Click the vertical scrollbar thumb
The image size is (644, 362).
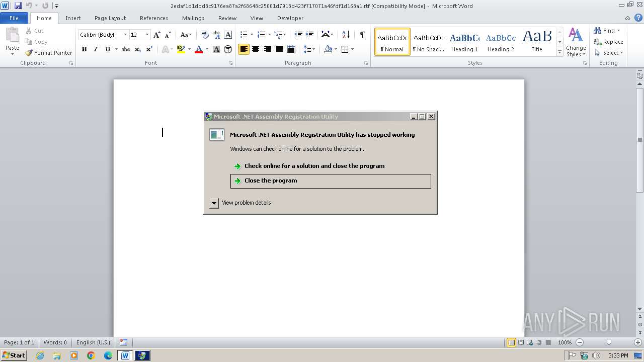pyautogui.click(x=640, y=140)
